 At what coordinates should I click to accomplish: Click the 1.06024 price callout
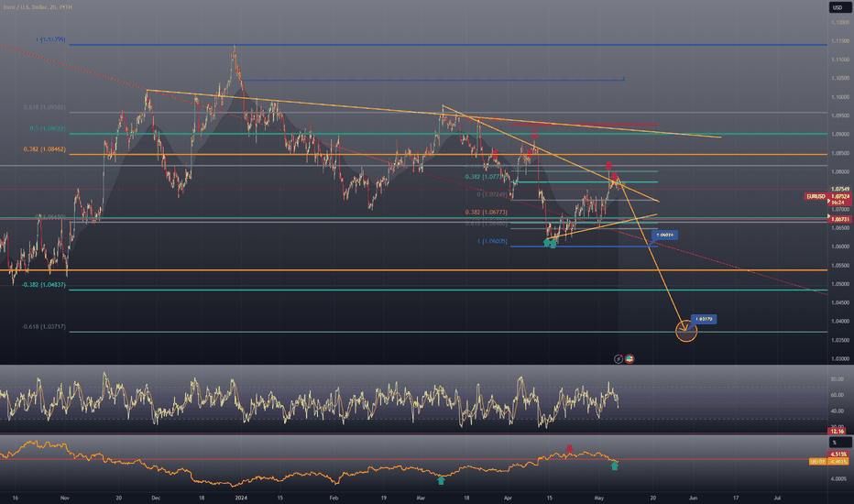click(665, 235)
